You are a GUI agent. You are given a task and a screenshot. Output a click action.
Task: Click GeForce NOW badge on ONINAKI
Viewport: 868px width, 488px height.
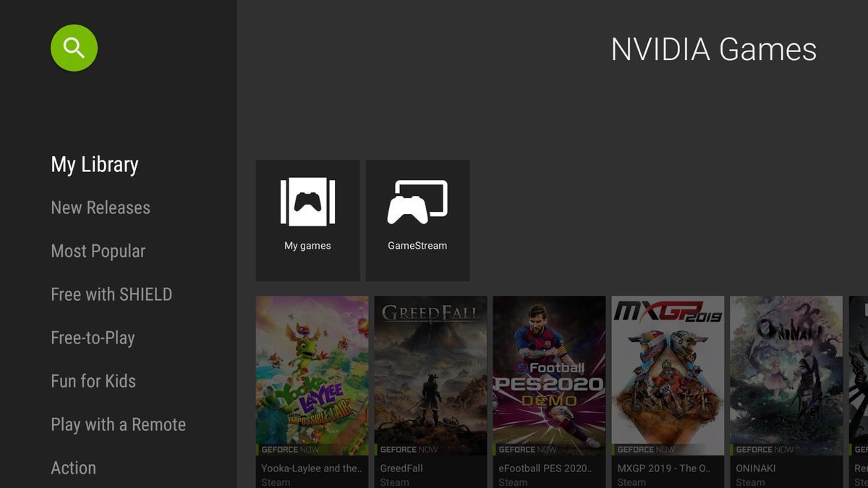click(x=764, y=450)
